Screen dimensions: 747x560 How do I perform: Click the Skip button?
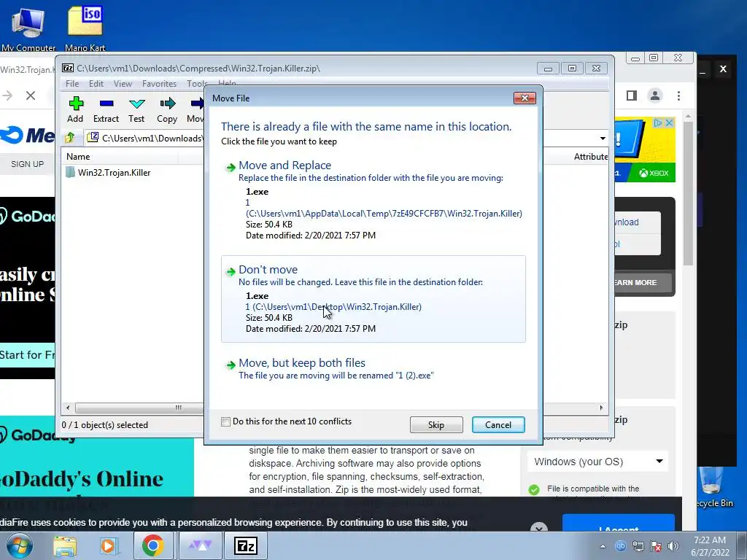click(436, 425)
